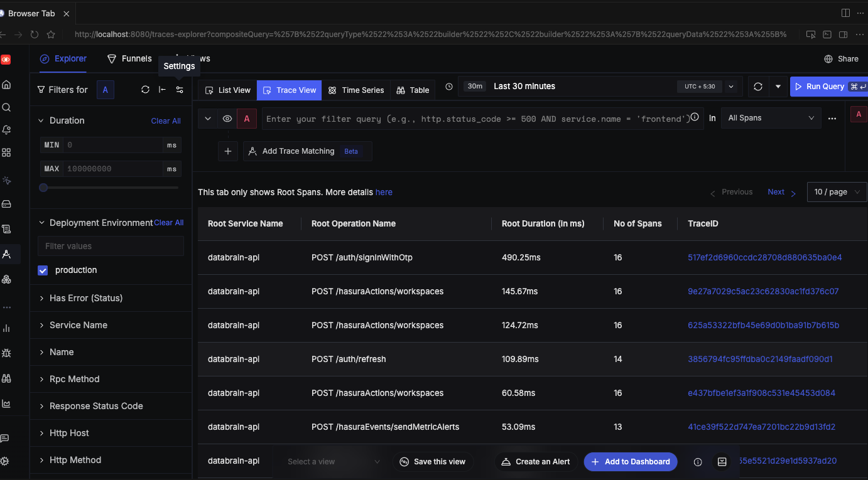The width and height of the screenshot is (868, 480).
Task: Switch to the Explorer tab
Action: 63,58
